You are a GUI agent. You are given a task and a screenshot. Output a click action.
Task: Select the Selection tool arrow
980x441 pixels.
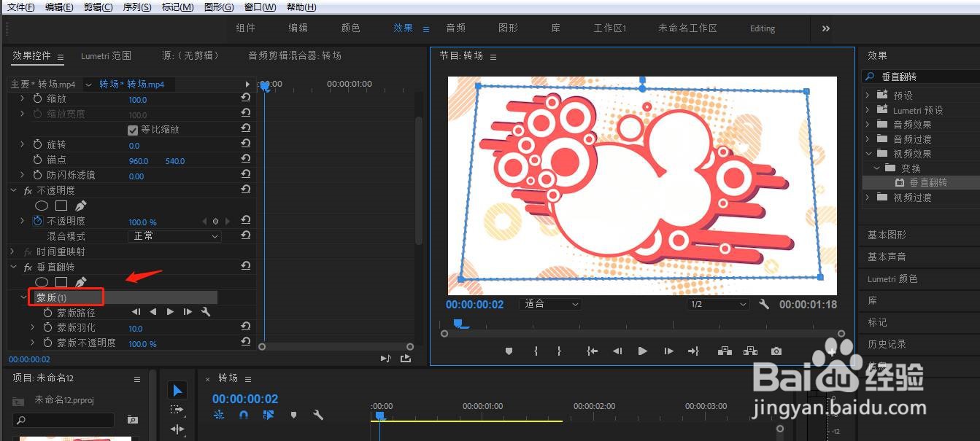177,391
